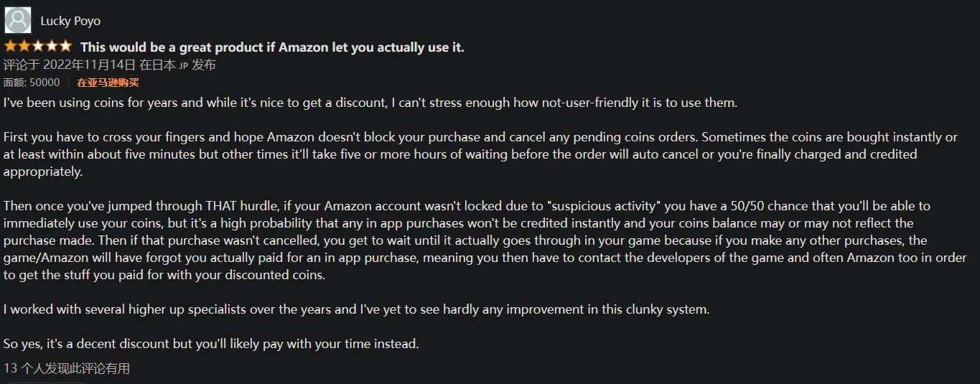Click the closing line "So yes, it's a decent discount"
The width and height of the screenshot is (980, 384).
pos(211,344)
